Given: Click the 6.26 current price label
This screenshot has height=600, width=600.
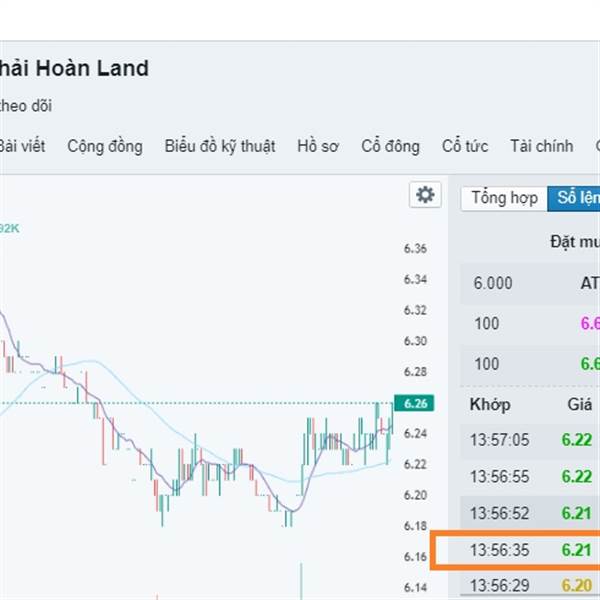Looking at the screenshot, I should (414, 403).
